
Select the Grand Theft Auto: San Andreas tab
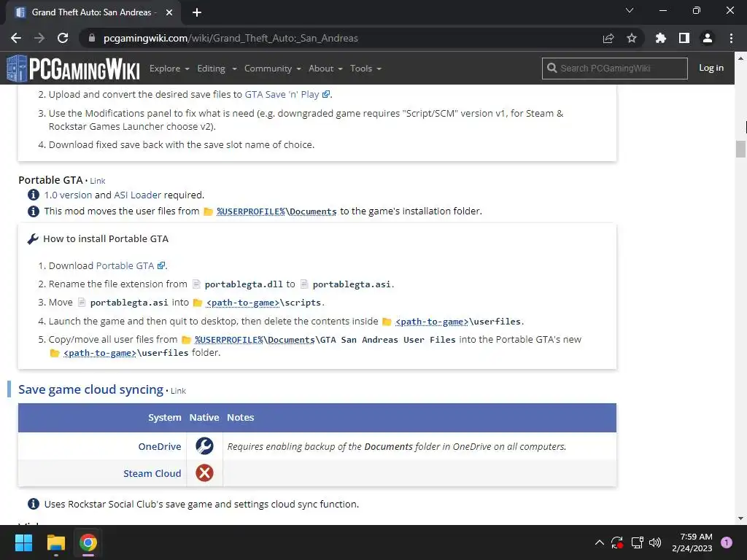pos(93,12)
